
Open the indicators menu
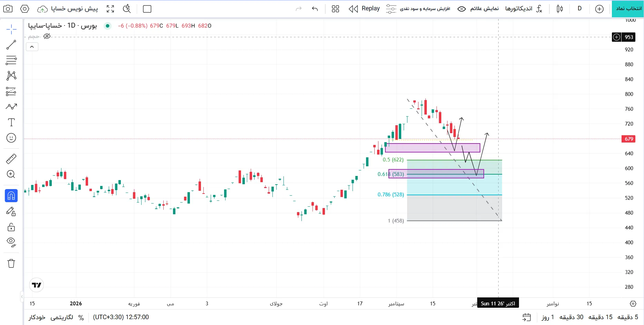[524, 9]
